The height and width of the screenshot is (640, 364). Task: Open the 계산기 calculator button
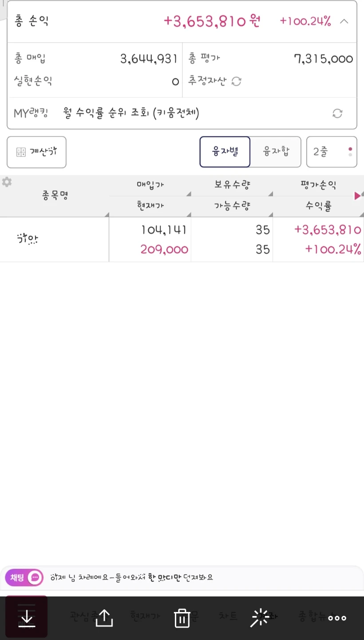36,152
